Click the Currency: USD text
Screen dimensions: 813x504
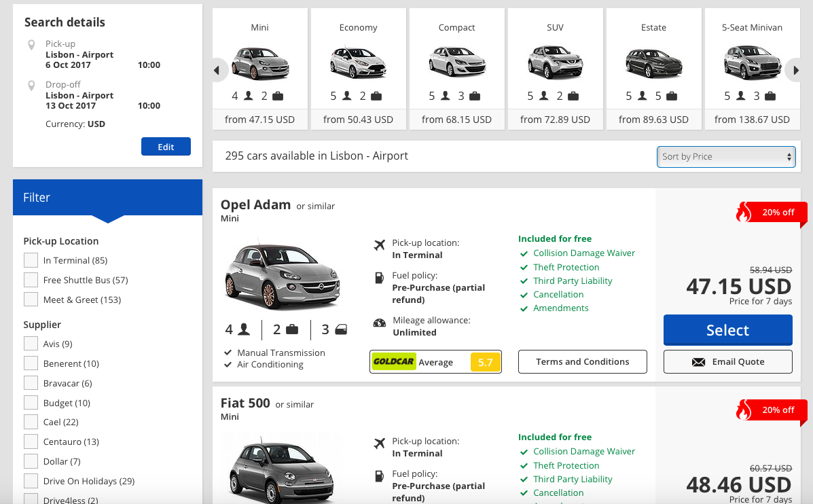pyautogui.click(x=75, y=124)
